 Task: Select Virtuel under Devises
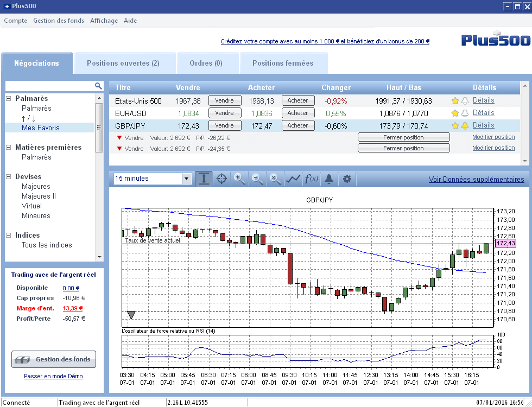click(x=31, y=206)
